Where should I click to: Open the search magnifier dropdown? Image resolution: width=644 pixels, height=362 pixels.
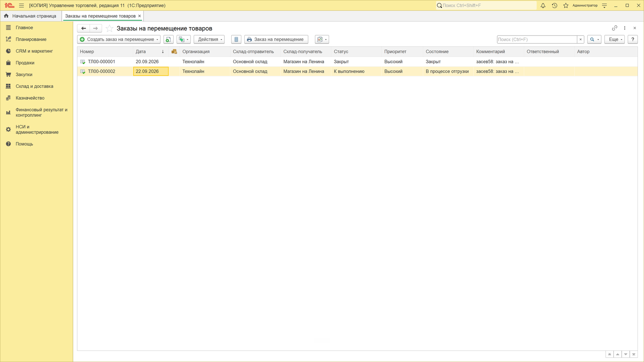[x=594, y=40]
